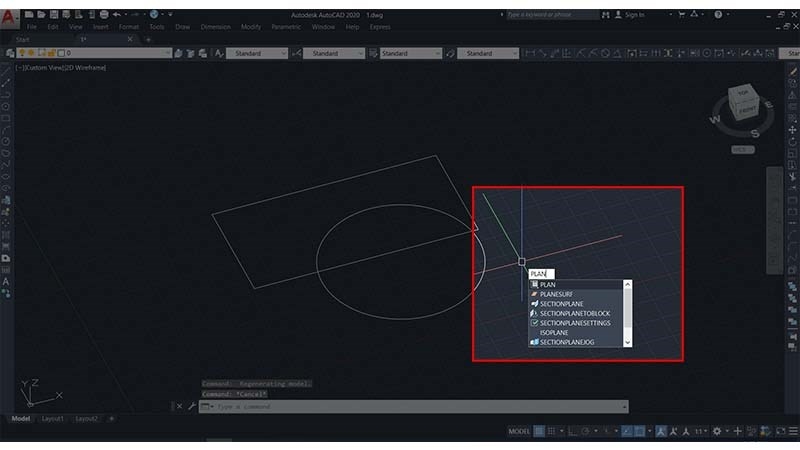Open the Help question mark icon
This screenshot has height=450, width=800.
[718, 15]
